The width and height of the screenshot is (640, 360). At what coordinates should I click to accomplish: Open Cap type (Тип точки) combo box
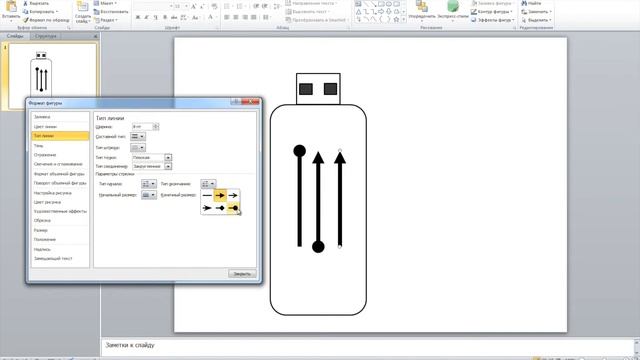[x=152, y=157]
